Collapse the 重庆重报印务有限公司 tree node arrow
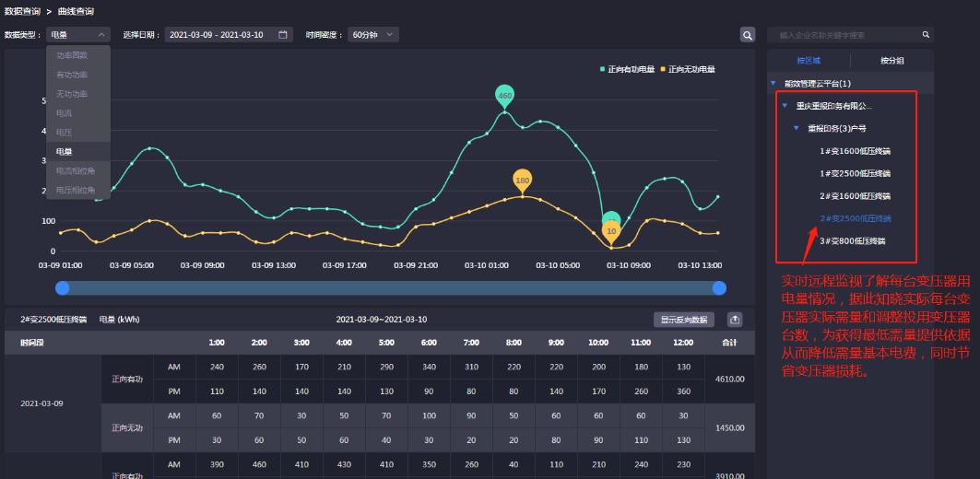This screenshot has width=980, height=479. pos(785,106)
